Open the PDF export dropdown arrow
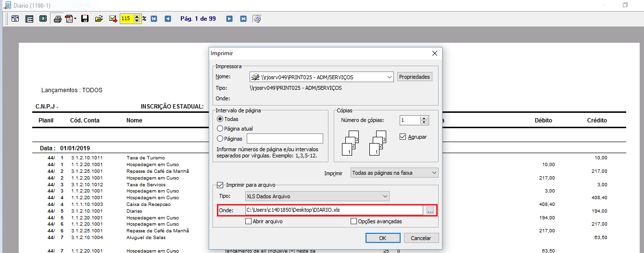 pos(76,19)
